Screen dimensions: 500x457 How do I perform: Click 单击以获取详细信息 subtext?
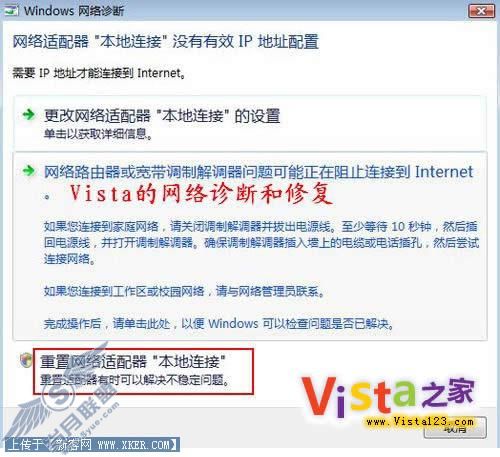tap(98, 134)
